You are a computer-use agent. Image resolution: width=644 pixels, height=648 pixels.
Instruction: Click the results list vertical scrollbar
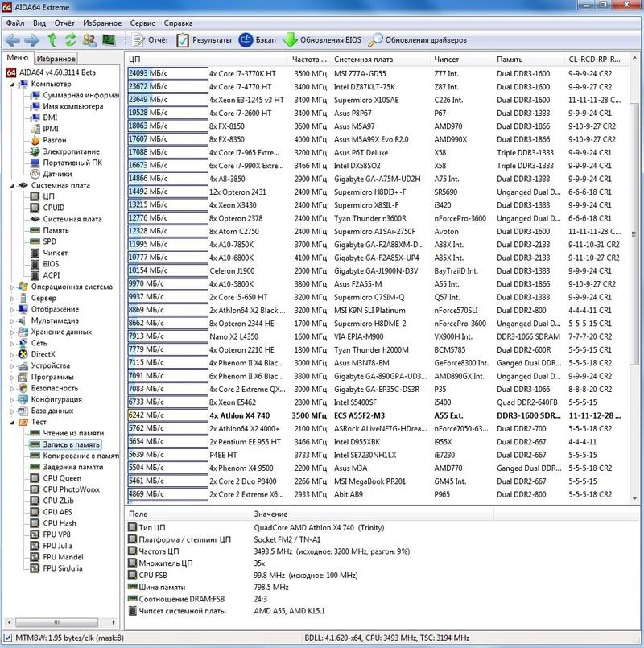click(x=634, y=234)
